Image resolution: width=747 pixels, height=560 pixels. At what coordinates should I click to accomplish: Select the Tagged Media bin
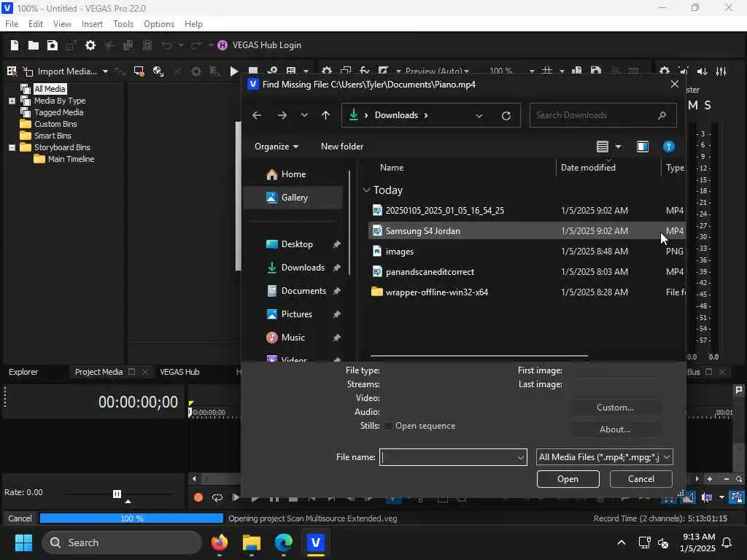58,112
